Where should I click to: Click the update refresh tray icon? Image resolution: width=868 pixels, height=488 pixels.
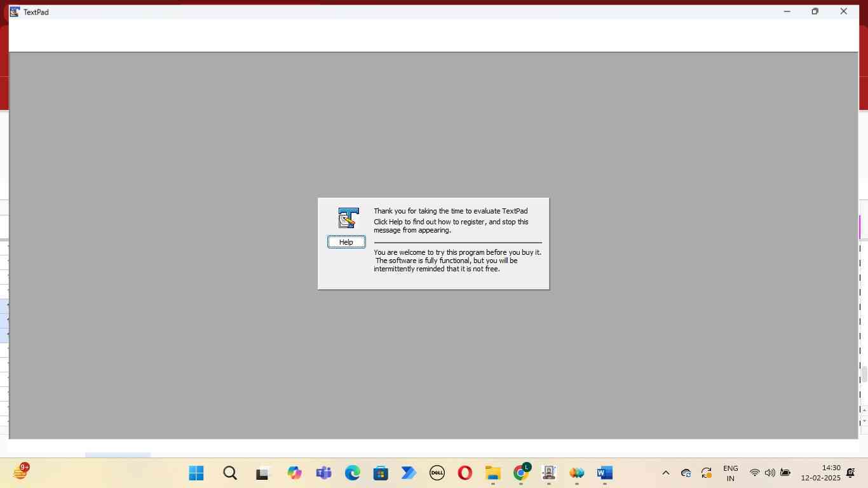click(707, 473)
